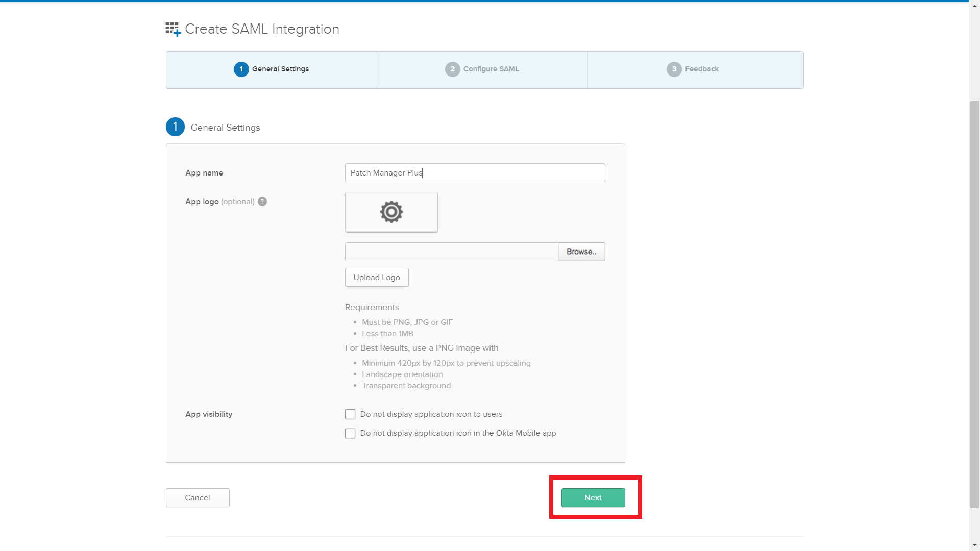
Task: Click the Create SAML Integration grid icon
Action: coord(173,29)
